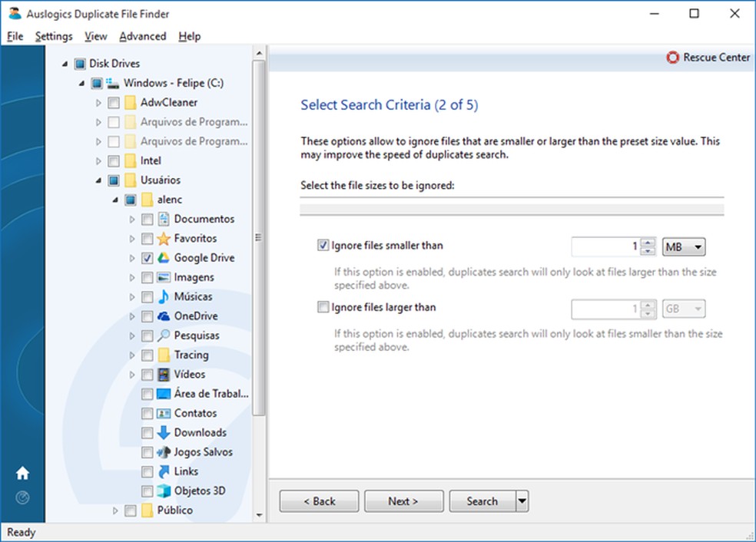Viewport: 756px width, 542px height.
Task: Open the Rescue Center link
Action: pyautogui.click(x=716, y=58)
